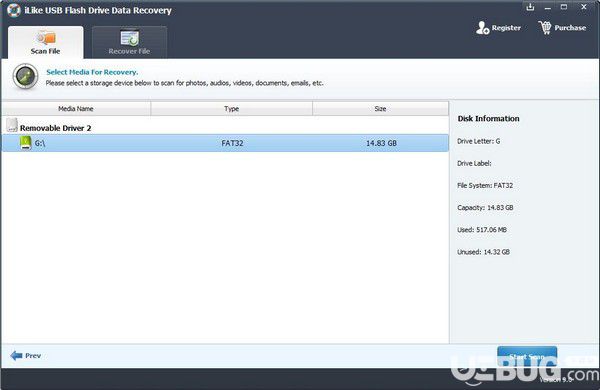Start scanning with the Start Scan button

[x=527, y=356]
